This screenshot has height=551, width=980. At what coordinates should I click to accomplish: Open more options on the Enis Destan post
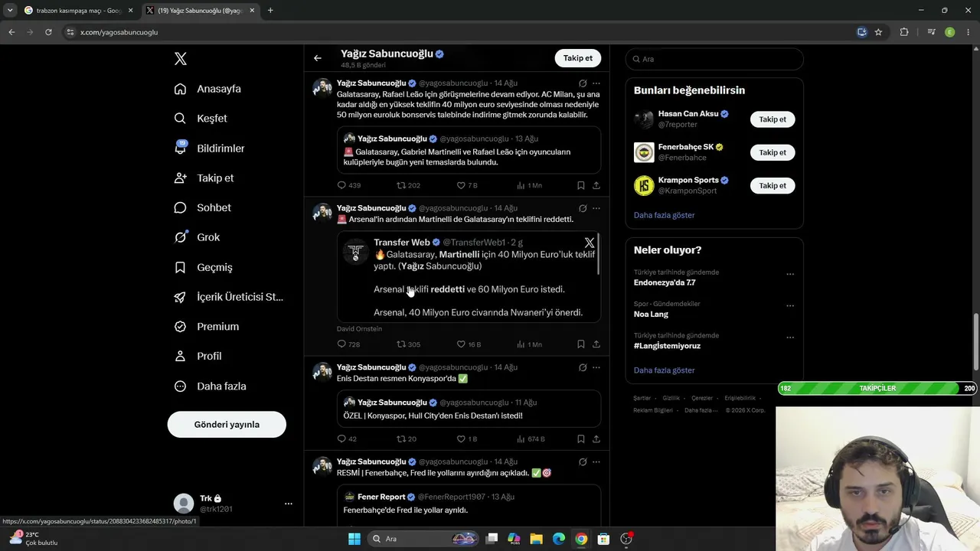click(x=596, y=367)
